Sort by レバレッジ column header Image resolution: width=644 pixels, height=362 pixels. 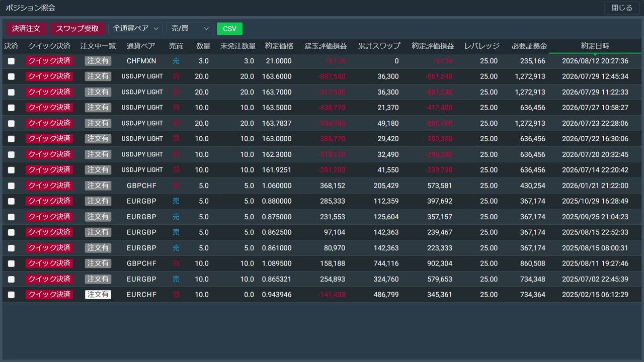[x=482, y=46]
